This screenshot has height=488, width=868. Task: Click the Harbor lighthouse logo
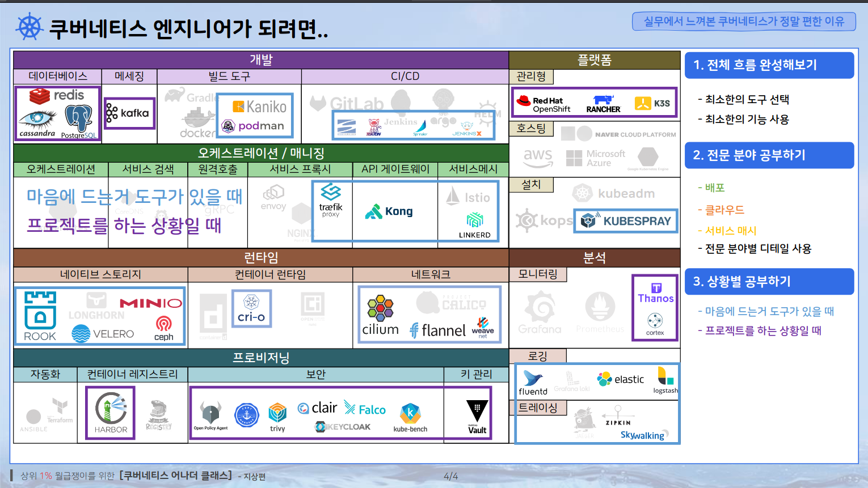click(111, 413)
